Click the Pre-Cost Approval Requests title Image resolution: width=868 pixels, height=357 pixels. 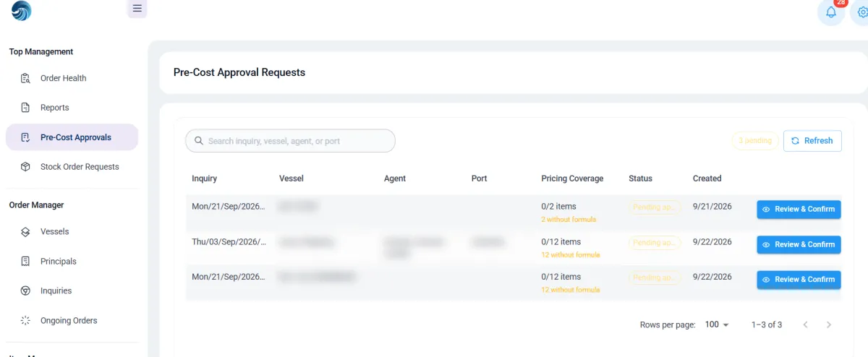(239, 72)
